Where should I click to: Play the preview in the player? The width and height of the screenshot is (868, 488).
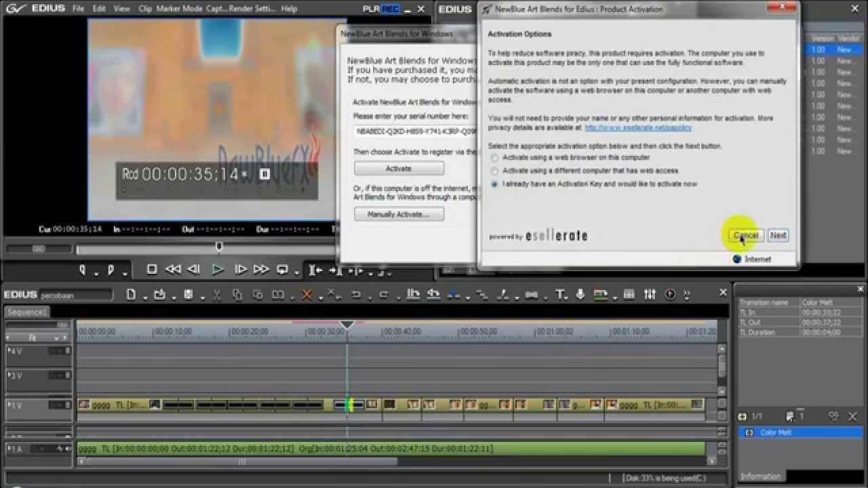[x=218, y=269]
